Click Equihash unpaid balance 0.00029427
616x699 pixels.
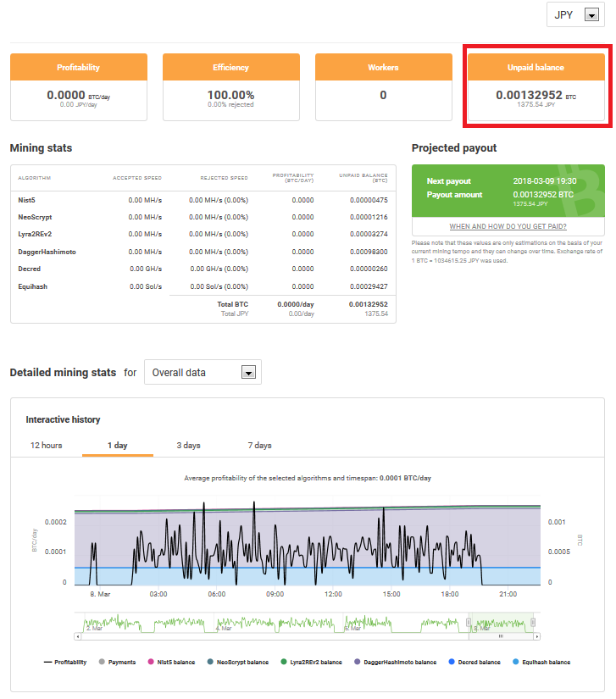click(369, 286)
